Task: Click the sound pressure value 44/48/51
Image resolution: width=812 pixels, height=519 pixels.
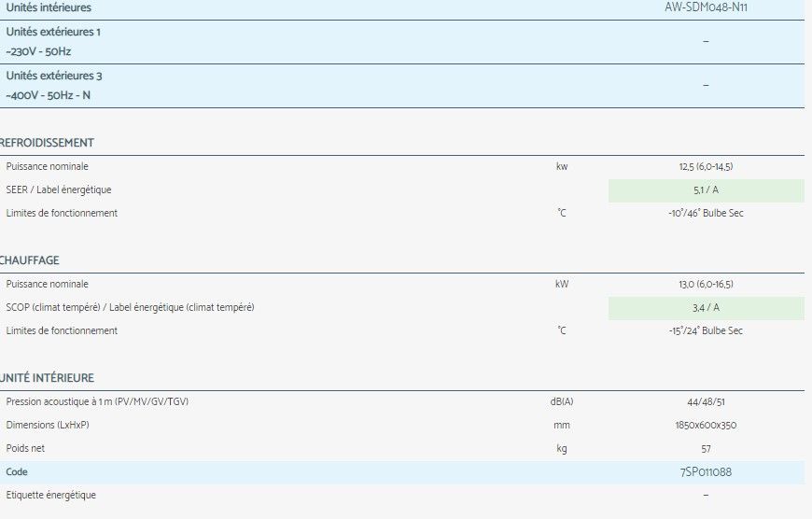Action: (706, 401)
